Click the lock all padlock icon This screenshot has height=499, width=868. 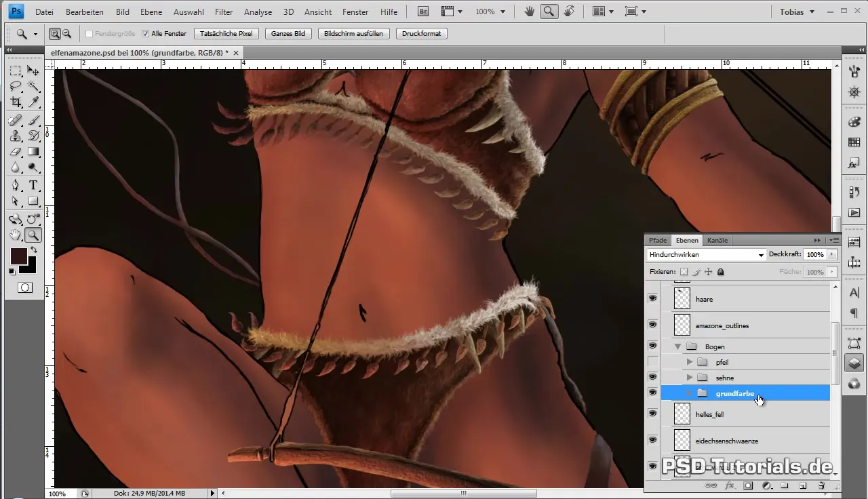[x=721, y=271]
